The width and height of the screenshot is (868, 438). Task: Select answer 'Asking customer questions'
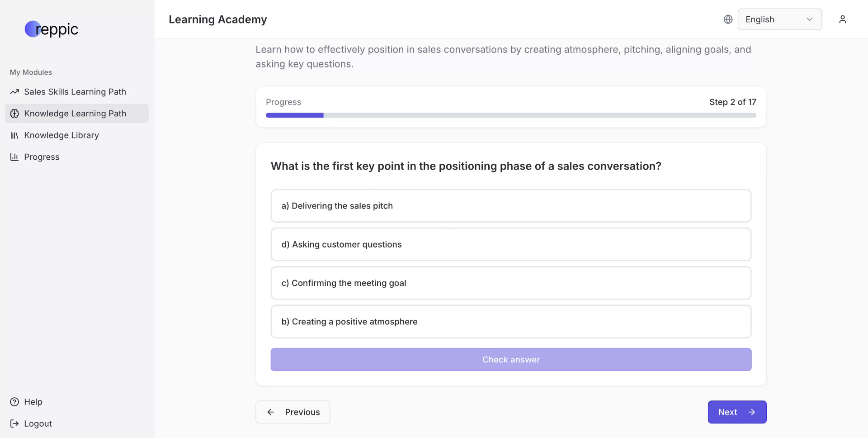pyautogui.click(x=511, y=244)
